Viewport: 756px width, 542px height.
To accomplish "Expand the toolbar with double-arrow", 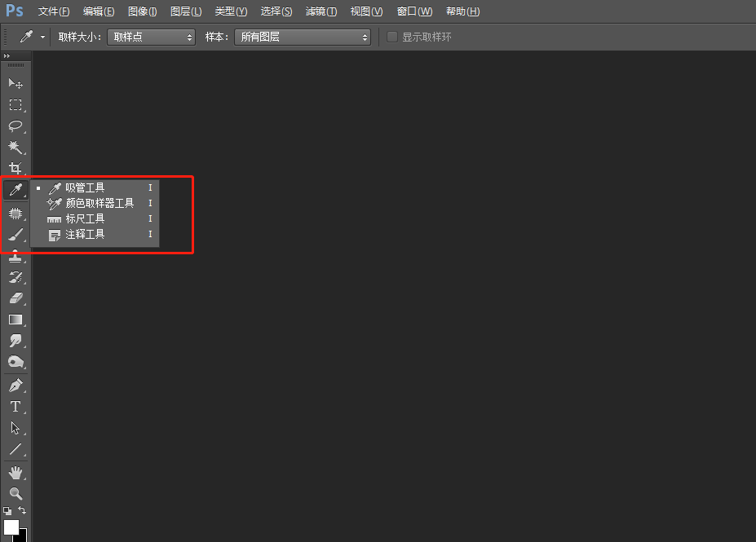I will (7, 56).
